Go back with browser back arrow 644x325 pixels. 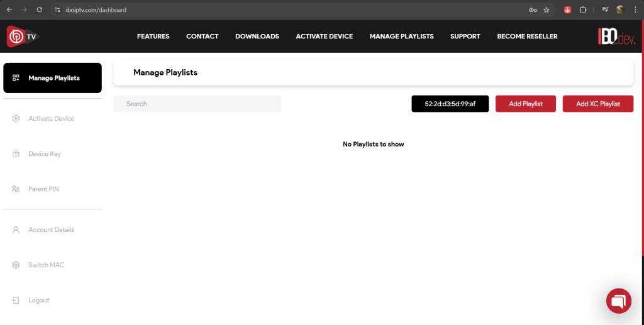click(x=9, y=10)
